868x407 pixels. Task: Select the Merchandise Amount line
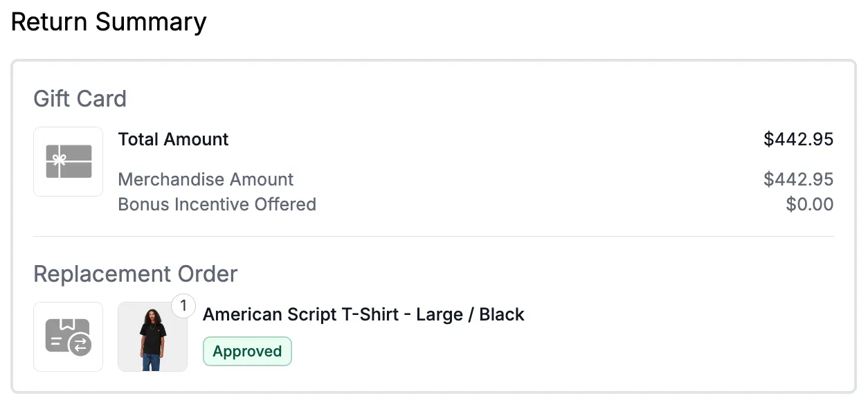coord(206,179)
